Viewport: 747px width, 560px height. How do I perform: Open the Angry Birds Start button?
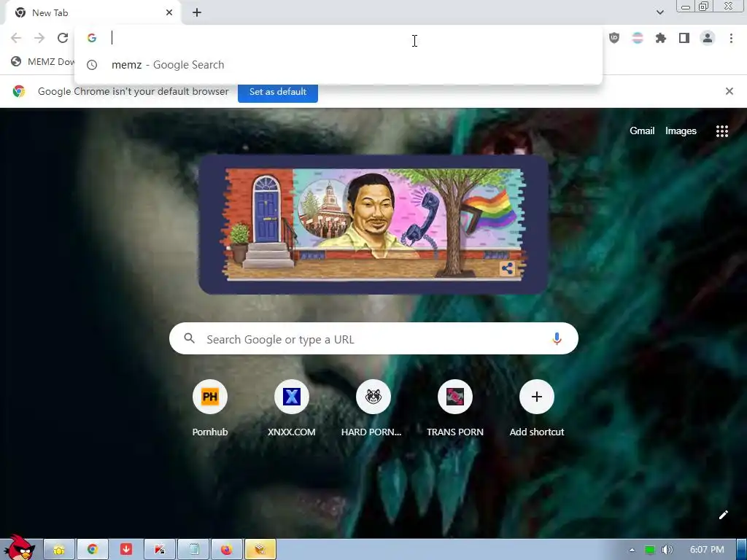[x=20, y=548]
